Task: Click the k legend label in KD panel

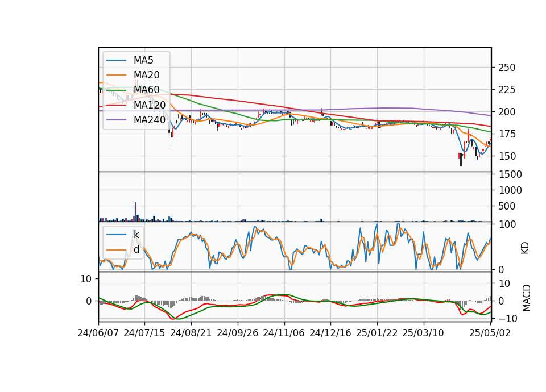Action: click(136, 235)
